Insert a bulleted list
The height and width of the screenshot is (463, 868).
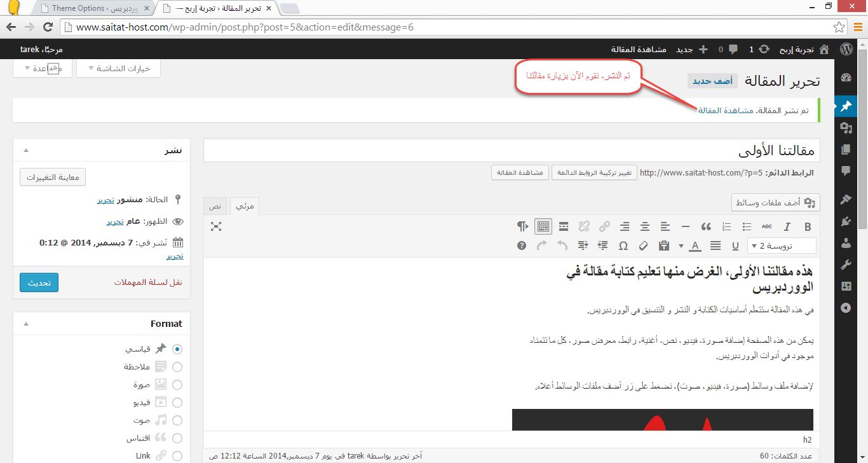[747, 226]
